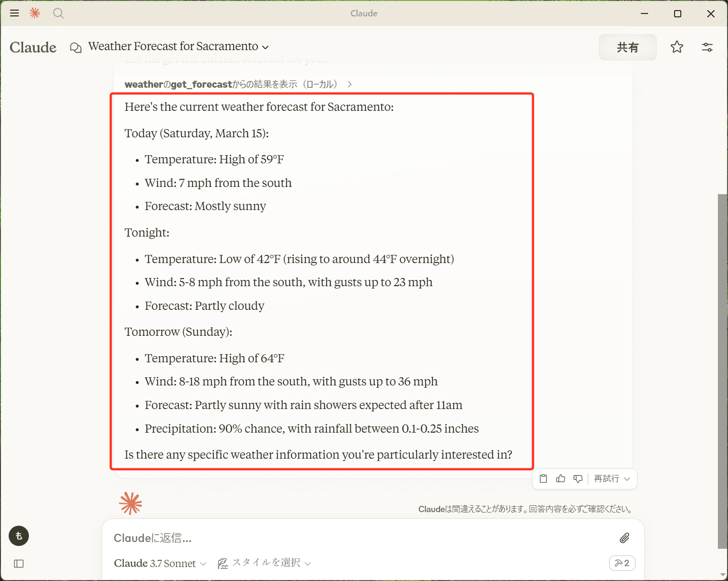
Task: Click the も user avatar
Action: 18,536
